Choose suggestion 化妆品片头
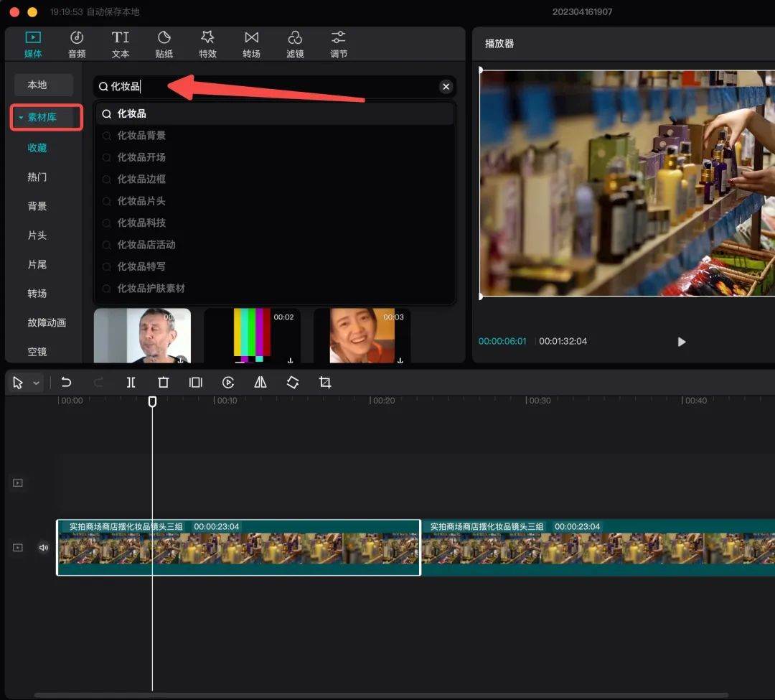The width and height of the screenshot is (775, 700). tap(275, 201)
